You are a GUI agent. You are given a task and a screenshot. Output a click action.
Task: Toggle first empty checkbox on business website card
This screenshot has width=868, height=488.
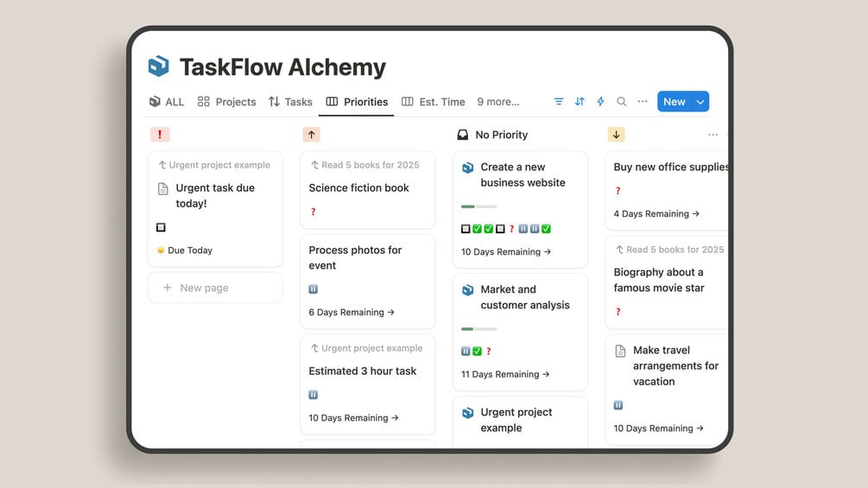[466, 229]
